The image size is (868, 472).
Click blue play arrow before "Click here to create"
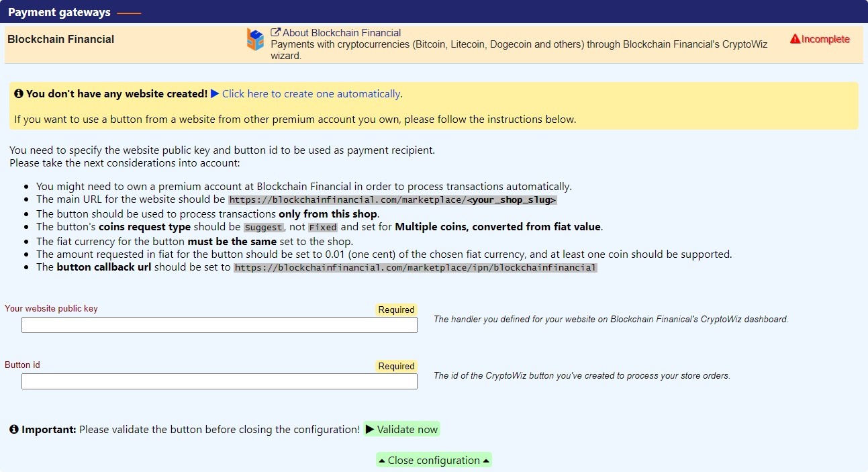pyautogui.click(x=215, y=94)
